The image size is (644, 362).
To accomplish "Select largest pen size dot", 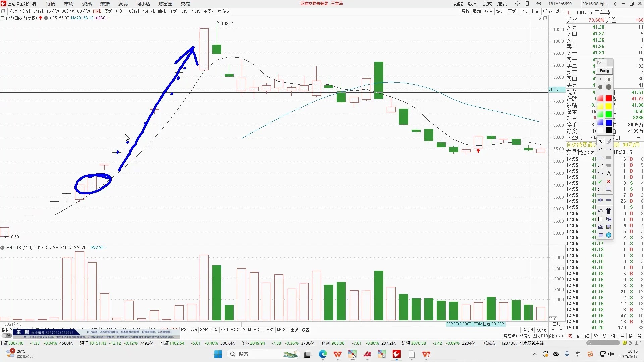I will [x=609, y=87].
